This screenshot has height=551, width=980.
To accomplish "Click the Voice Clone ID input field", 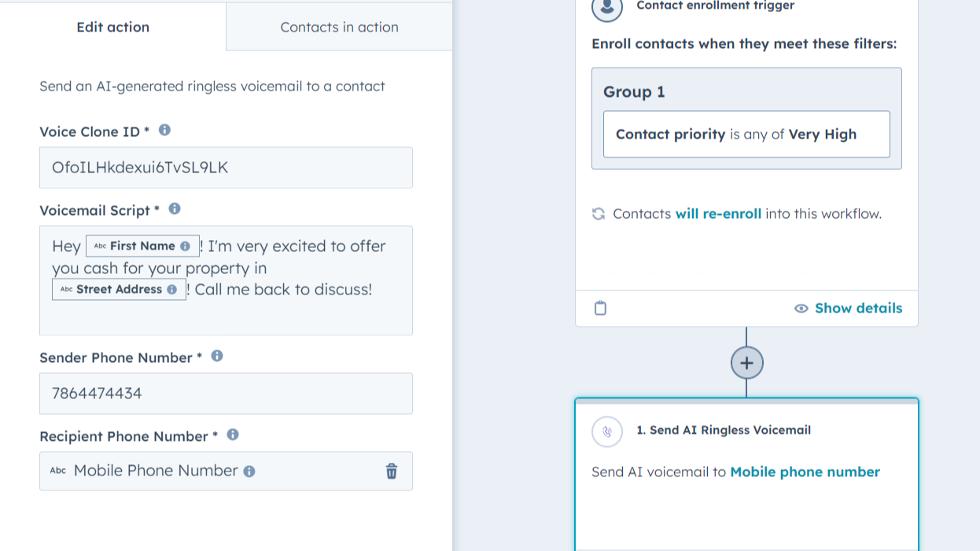I will (x=226, y=168).
